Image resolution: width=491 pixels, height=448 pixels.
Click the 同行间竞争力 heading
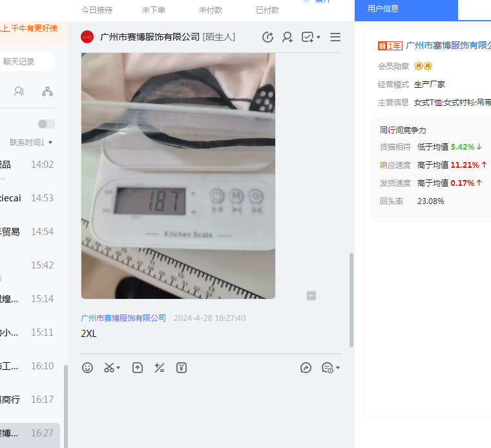(x=402, y=130)
